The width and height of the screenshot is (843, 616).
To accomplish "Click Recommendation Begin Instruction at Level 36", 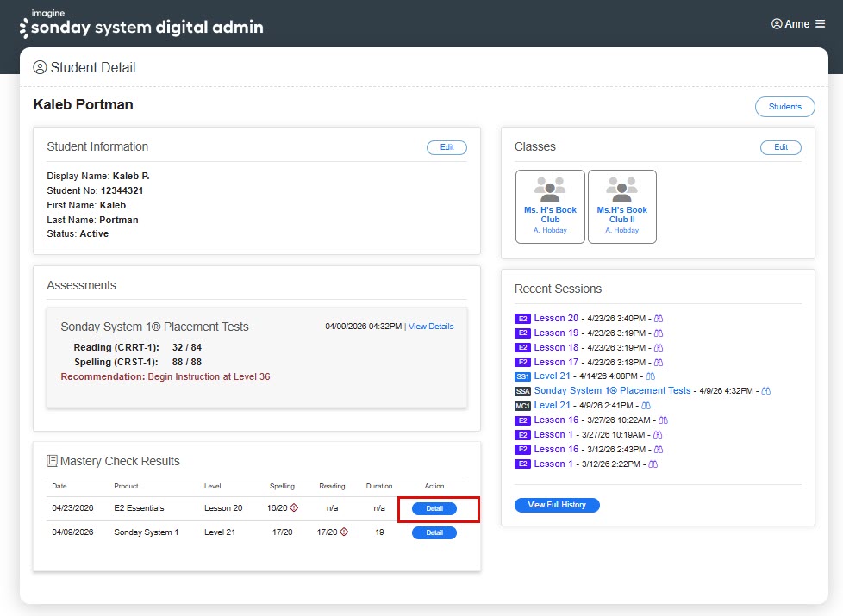I will click(165, 376).
